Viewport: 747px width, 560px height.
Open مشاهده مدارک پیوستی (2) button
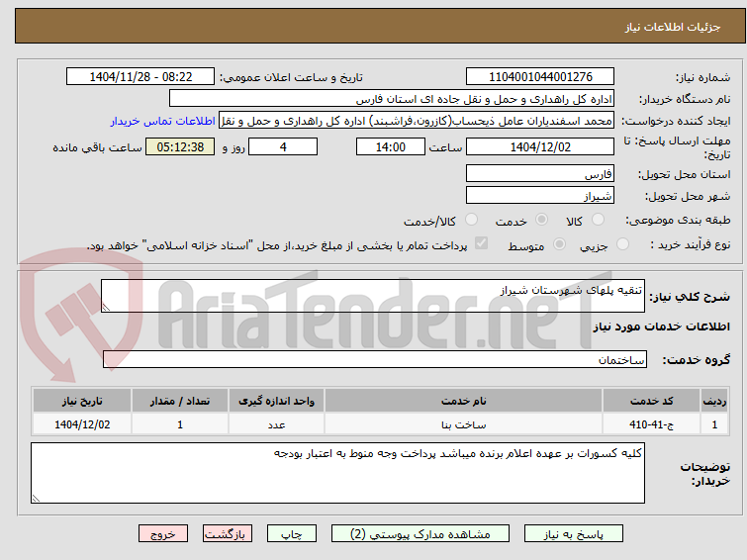pos(420,534)
